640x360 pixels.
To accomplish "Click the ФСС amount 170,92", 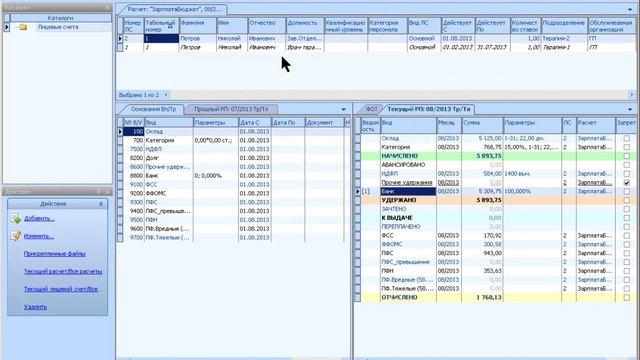I will point(492,236).
